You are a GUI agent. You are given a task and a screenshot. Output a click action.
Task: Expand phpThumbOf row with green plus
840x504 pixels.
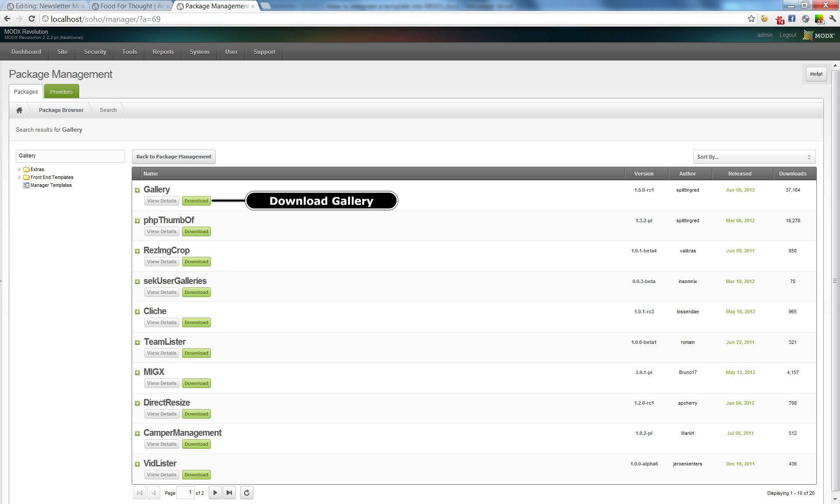pos(137,221)
